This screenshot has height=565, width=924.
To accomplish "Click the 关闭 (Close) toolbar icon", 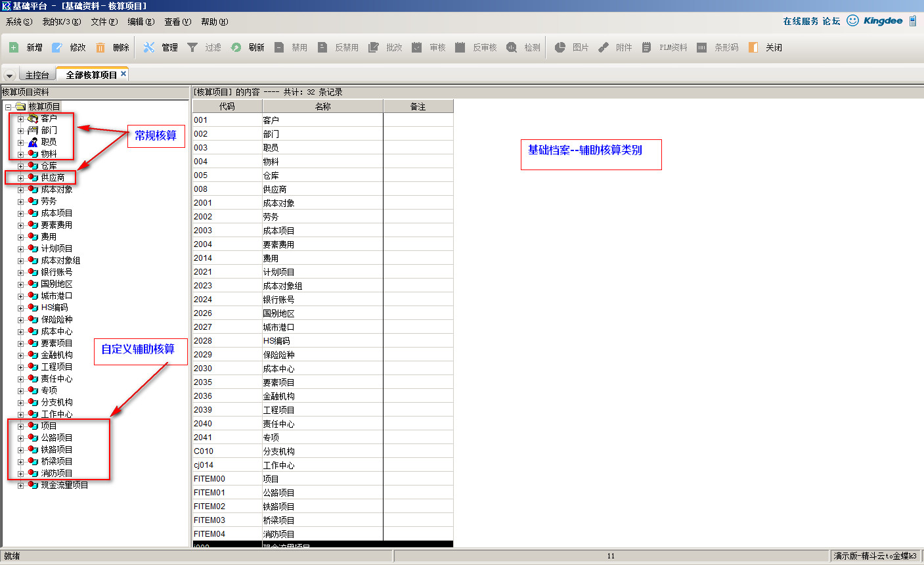I will 753,47.
